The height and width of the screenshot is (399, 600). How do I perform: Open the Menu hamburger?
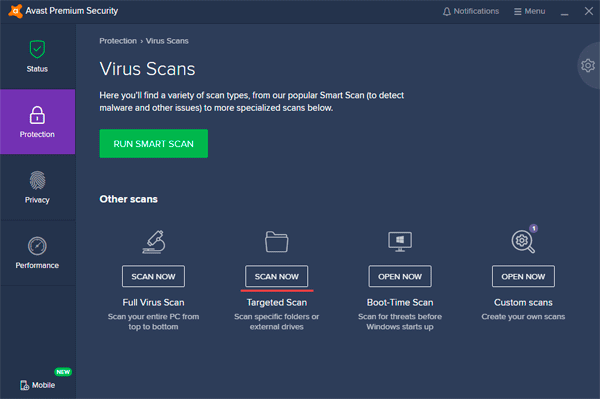(530, 11)
